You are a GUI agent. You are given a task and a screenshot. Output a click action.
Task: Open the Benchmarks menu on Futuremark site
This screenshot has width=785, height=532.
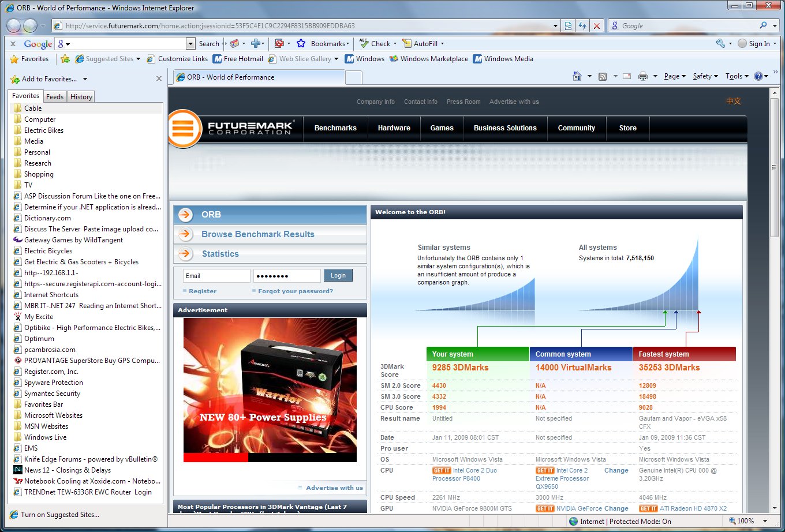point(335,128)
